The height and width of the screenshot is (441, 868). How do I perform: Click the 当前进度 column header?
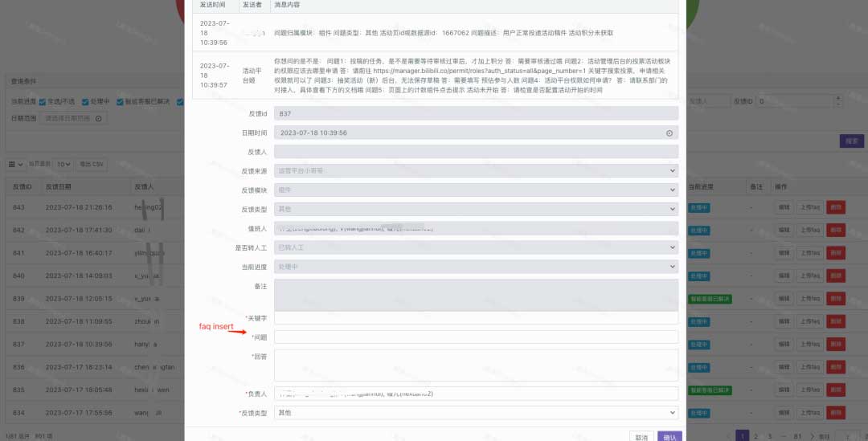point(702,187)
